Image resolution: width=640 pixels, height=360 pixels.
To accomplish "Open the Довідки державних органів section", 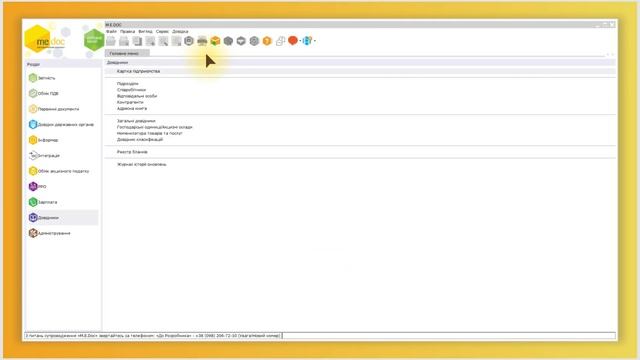I will pyautogui.click(x=61, y=124).
